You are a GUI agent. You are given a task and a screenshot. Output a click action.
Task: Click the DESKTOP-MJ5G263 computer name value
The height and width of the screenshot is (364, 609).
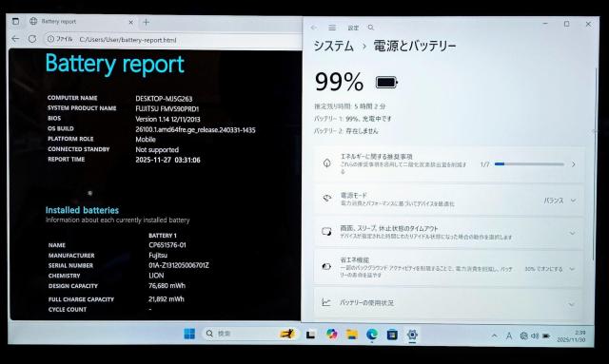point(164,99)
